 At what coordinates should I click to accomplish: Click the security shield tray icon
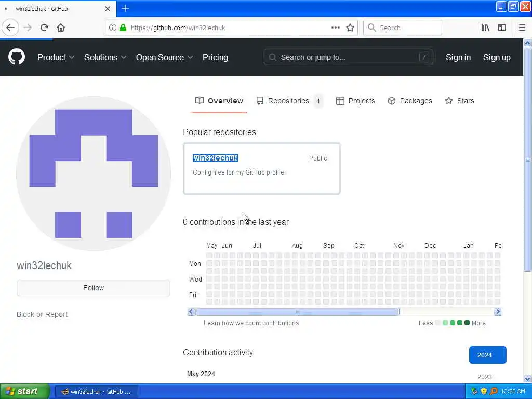pyautogui.click(x=484, y=391)
